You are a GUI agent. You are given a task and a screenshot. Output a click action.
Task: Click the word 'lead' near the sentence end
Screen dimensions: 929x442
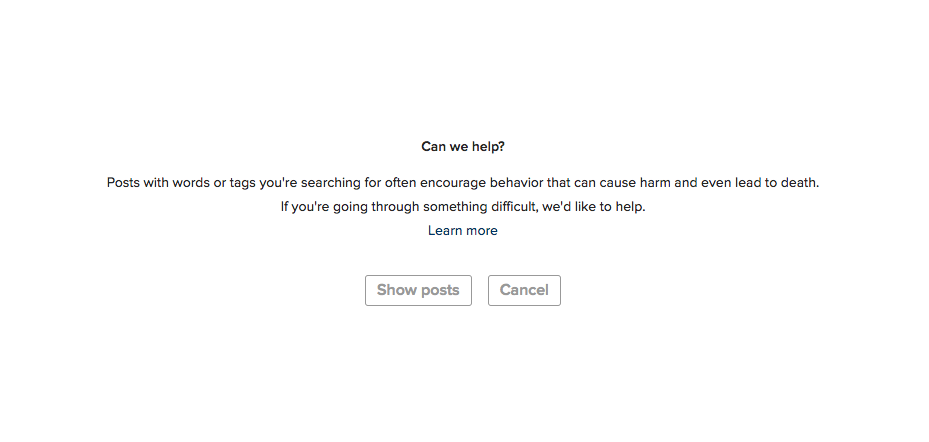(748, 182)
